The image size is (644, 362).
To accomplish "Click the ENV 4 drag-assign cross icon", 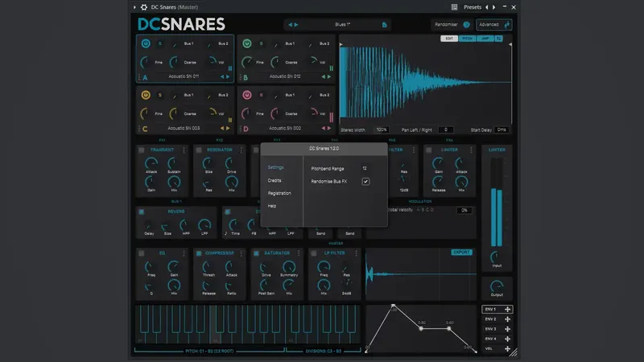I will [508, 339].
